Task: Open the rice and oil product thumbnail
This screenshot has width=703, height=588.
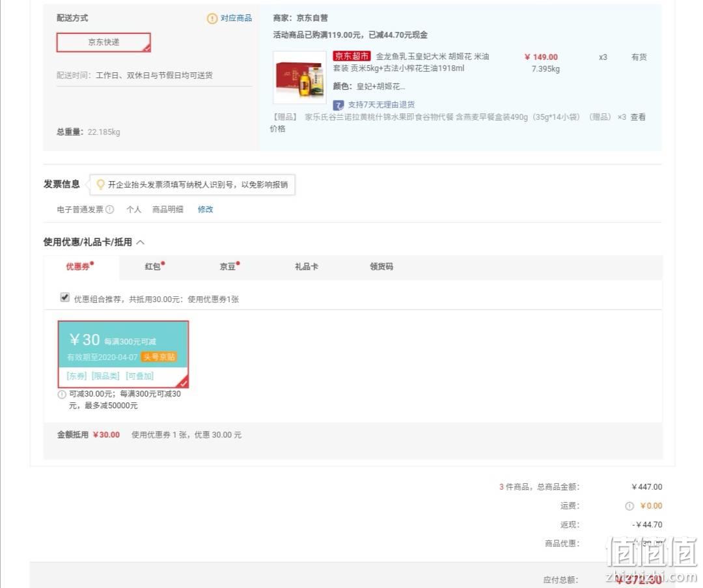Action: (299, 77)
